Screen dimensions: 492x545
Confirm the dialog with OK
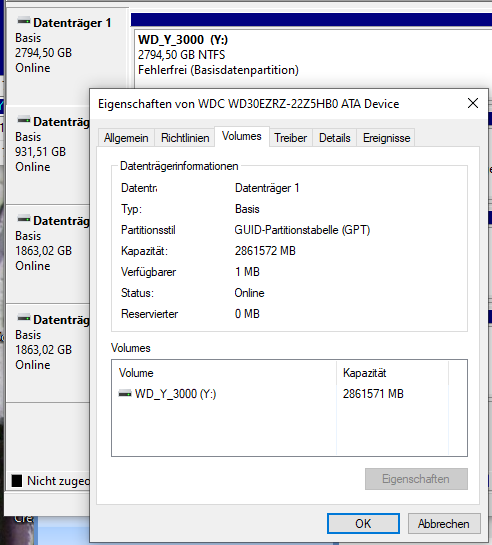[363, 523]
